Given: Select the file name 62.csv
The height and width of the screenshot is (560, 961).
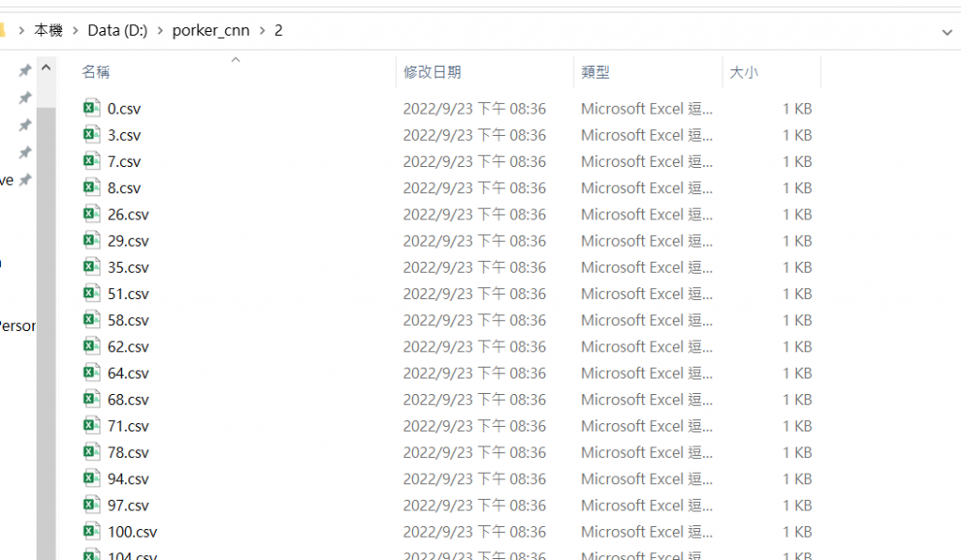Looking at the screenshot, I should tap(128, 346).
